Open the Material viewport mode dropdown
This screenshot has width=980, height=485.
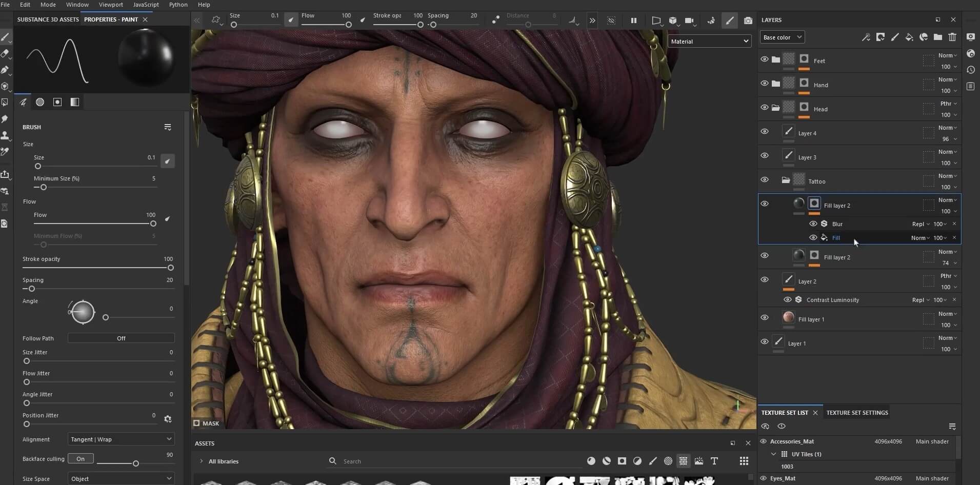[710, 42]
